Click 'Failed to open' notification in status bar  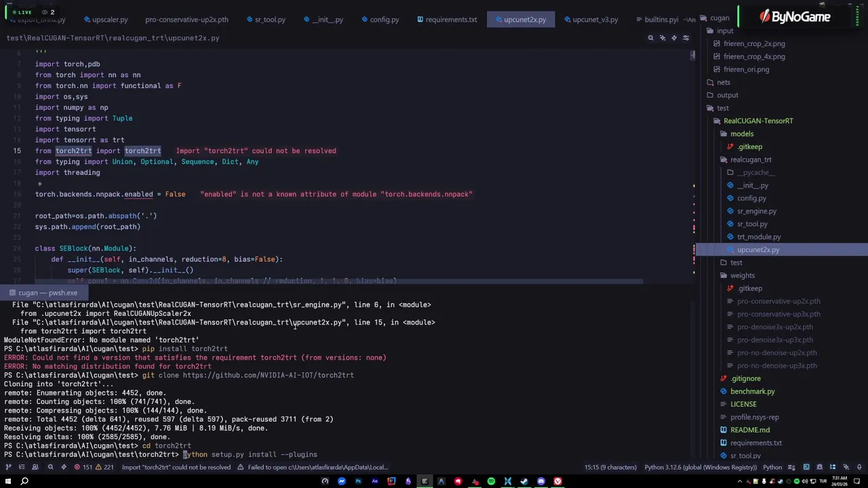point(313,467)
